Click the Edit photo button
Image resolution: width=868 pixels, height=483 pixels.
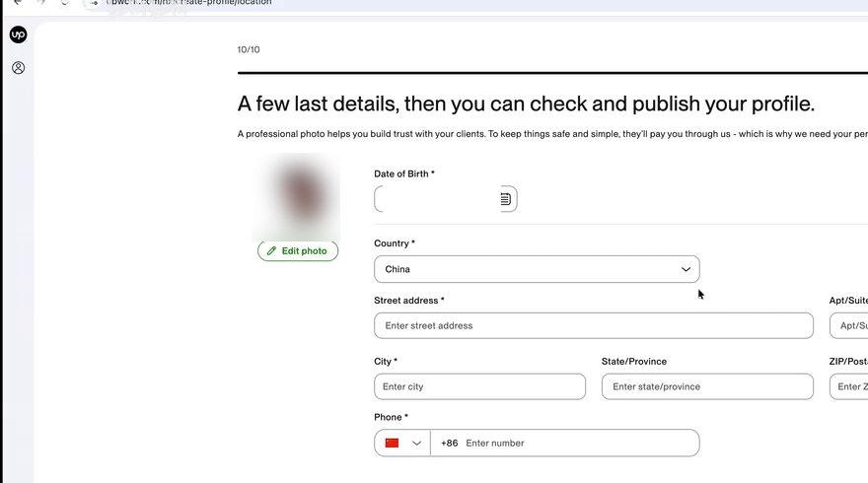298,251
